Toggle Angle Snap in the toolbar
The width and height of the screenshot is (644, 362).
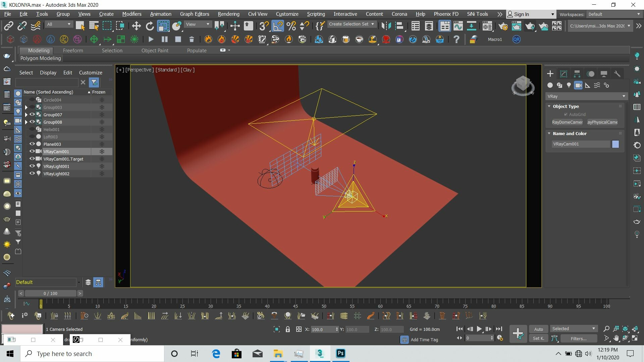[278, 26]
